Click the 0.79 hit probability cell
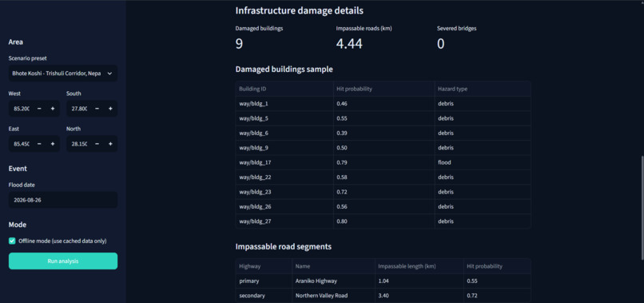644x303 pixels. tap(384, 162)
